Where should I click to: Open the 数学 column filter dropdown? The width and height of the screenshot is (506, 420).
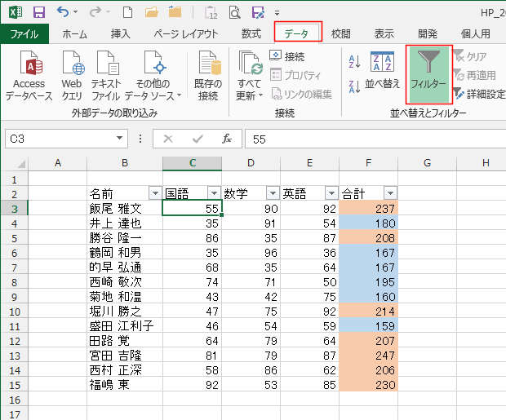click(x=273, y=193)
